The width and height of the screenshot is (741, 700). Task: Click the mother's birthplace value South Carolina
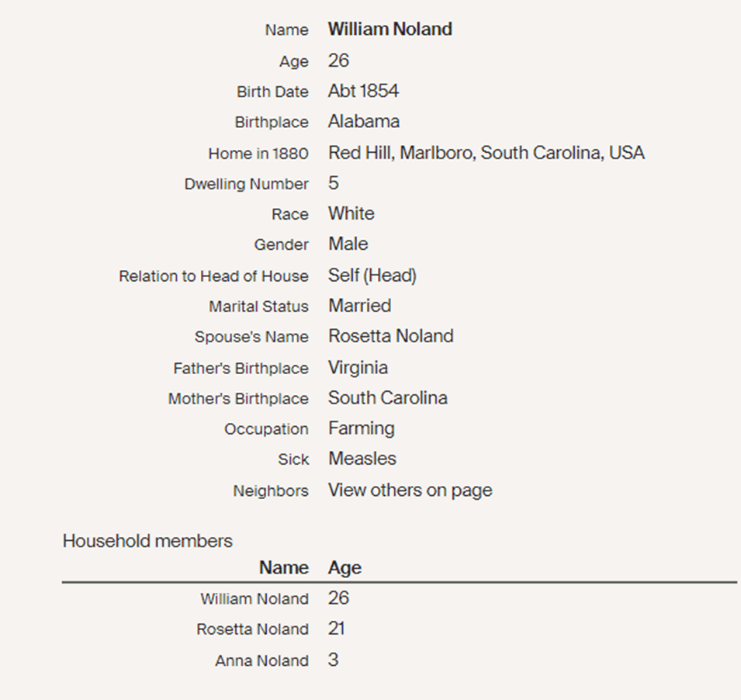[387, 398]
